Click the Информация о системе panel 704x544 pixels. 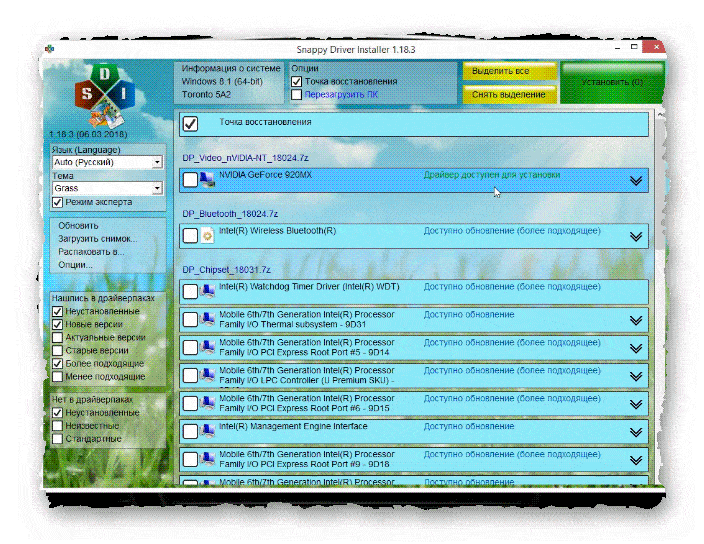tap(229, 83)
